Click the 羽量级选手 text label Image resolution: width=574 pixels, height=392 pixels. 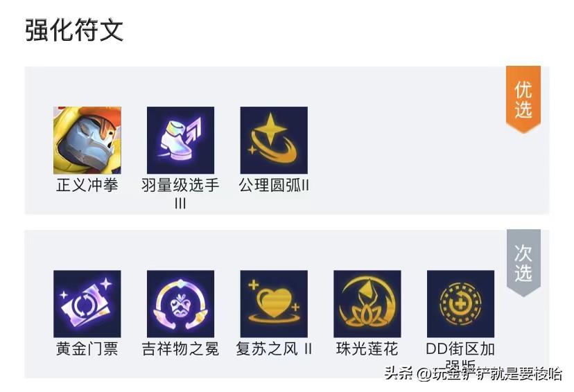point(180,185)
